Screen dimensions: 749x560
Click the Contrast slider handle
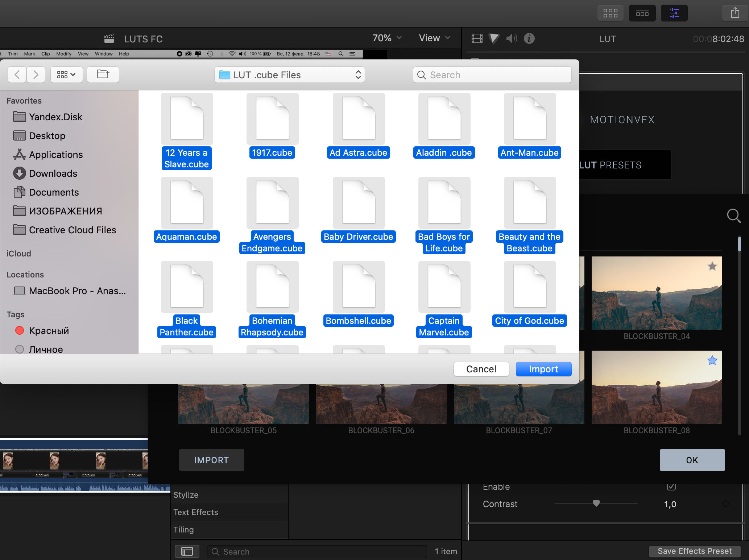pos(596,503)
